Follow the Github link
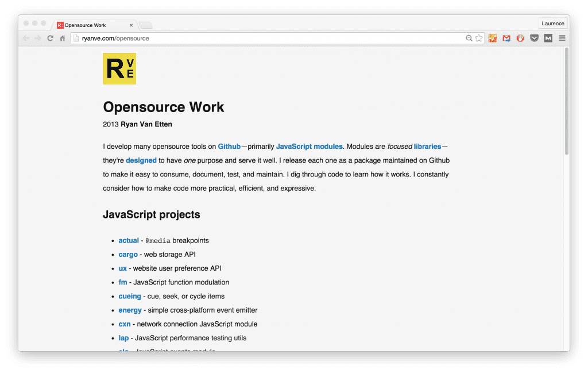The height and width of the screenshot is (373, 588). [x=229, y=147]
